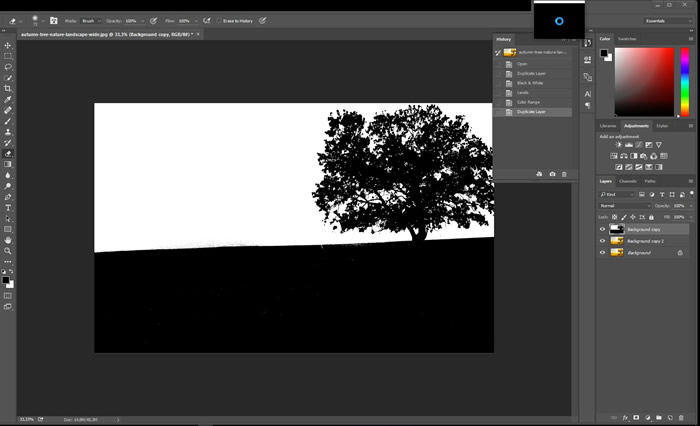Hide the Background copy 2 layer
Screen dimensions: 700x426
[x=602, y=241]
